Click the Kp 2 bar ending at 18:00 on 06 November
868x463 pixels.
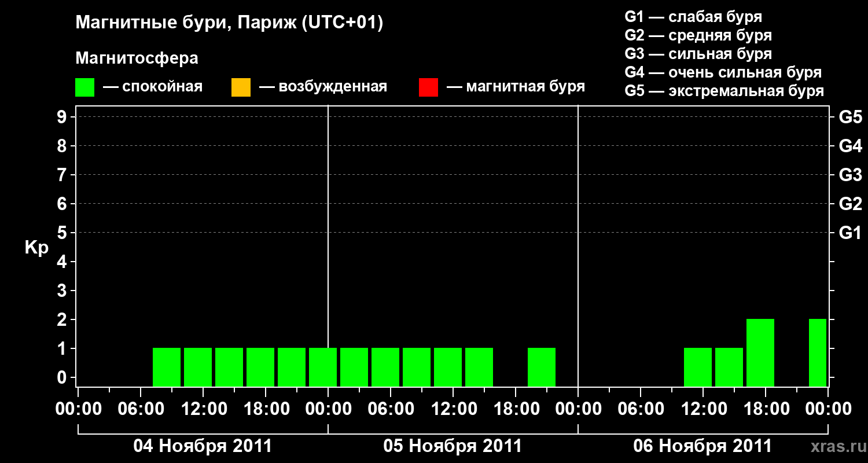(760, 352)
